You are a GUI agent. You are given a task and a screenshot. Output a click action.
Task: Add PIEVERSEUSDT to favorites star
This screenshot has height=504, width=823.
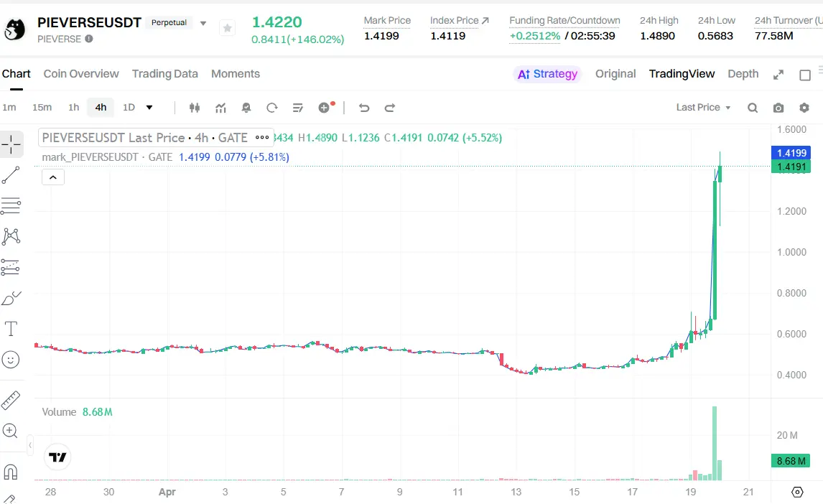pyautogui.click(x=227, y=28)
